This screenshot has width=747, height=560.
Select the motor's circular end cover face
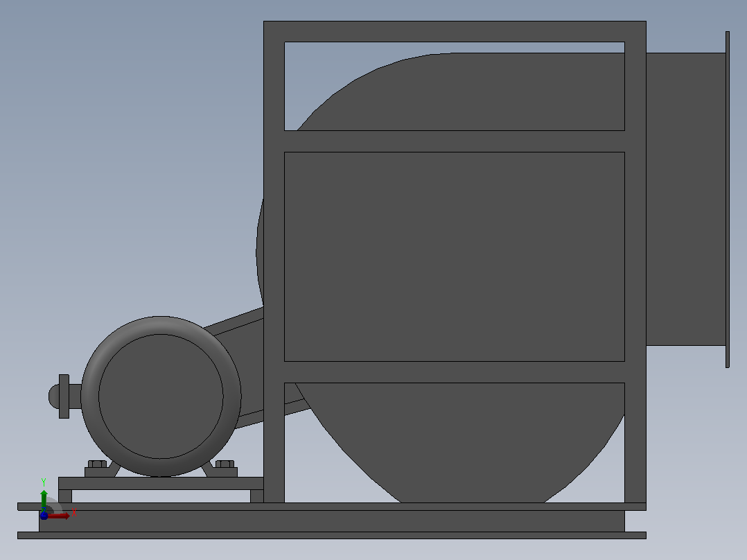point(161,396)
